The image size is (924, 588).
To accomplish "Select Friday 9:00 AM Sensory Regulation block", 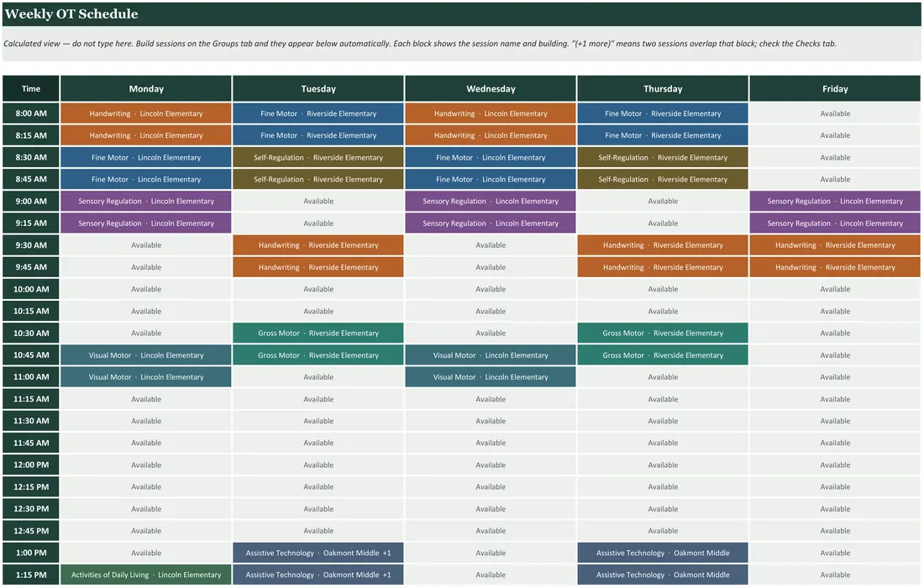I will [x=835, y=201].
